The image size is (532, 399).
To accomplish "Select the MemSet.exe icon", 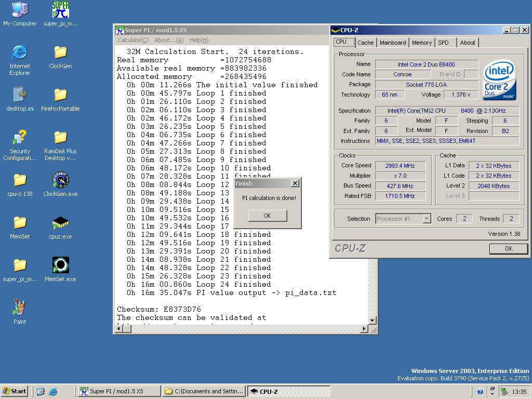I will point(60,270).
